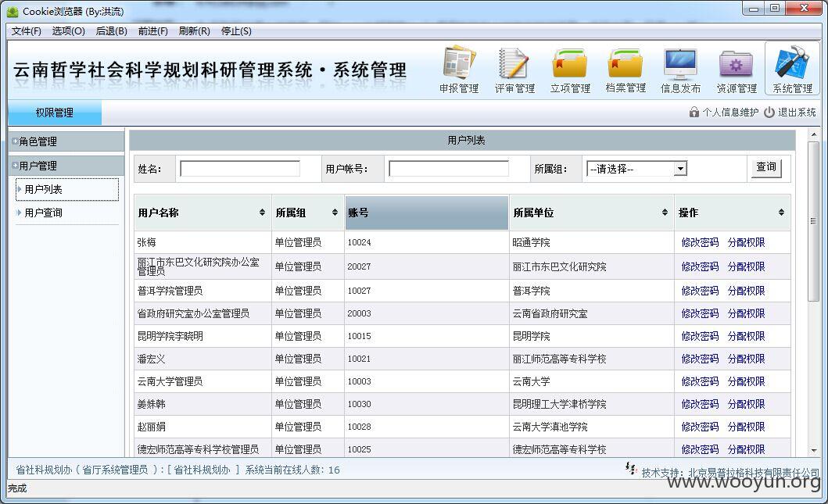This screenshot has width=828, height=504.
Task: Click 修改密码 for 普洱学院管理员
Action: pos(700,291)
